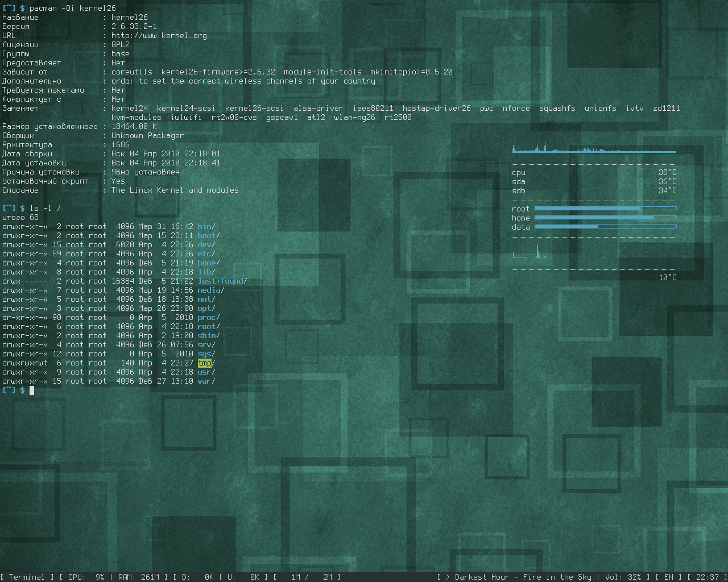Click the 22:37 clock in status bar

[x=707, y=577]
